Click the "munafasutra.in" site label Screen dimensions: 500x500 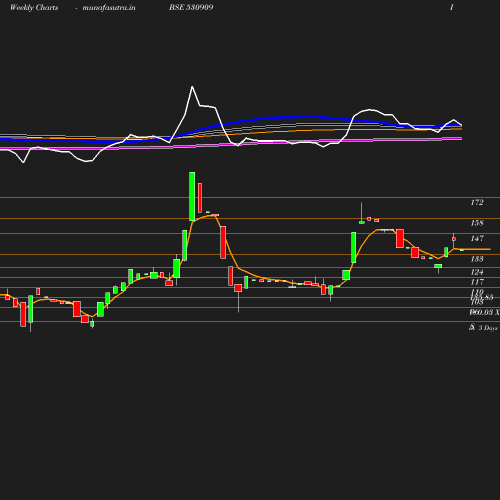point(109,8)
